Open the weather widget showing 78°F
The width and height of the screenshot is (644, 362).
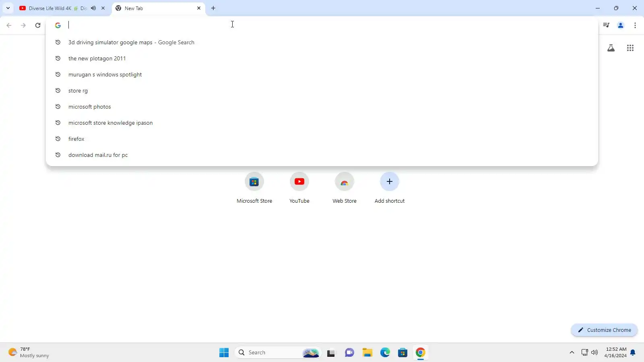click(29, 352)
